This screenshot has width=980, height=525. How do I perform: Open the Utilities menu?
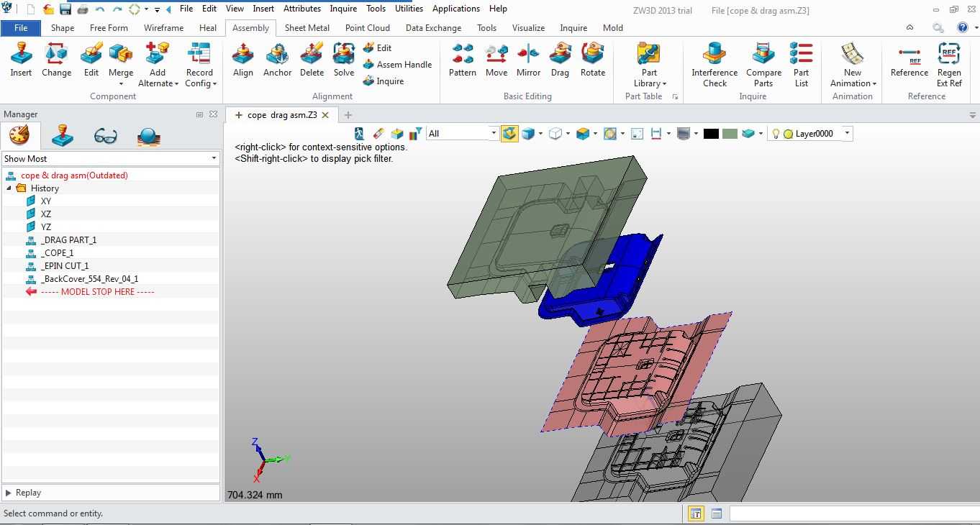pos(409,9)
